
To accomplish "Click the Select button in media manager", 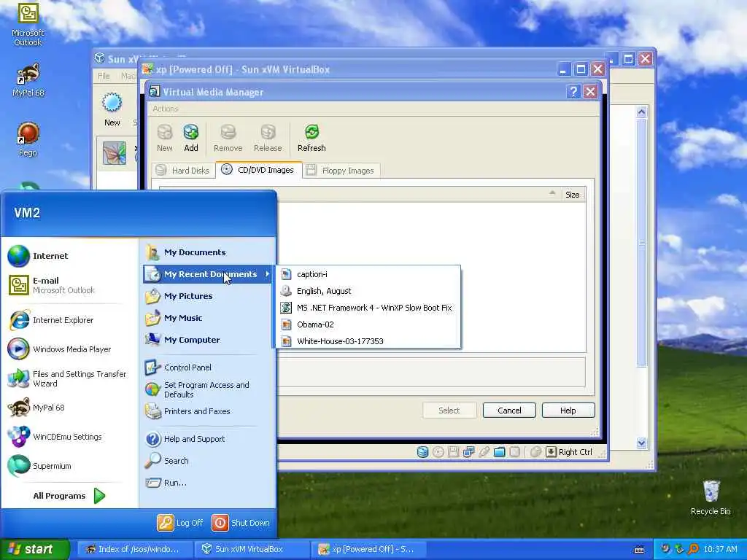I will (449, 410).
